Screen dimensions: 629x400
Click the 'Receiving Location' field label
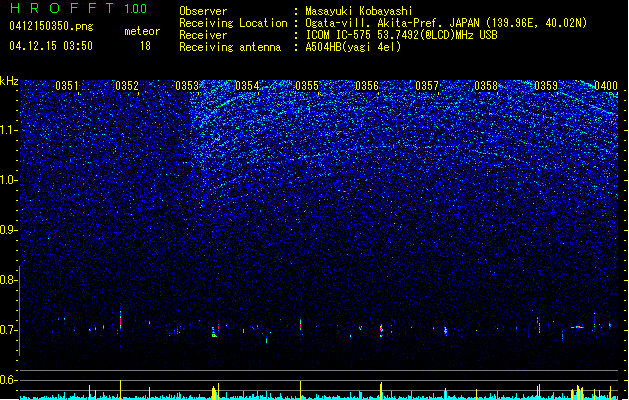233,23
